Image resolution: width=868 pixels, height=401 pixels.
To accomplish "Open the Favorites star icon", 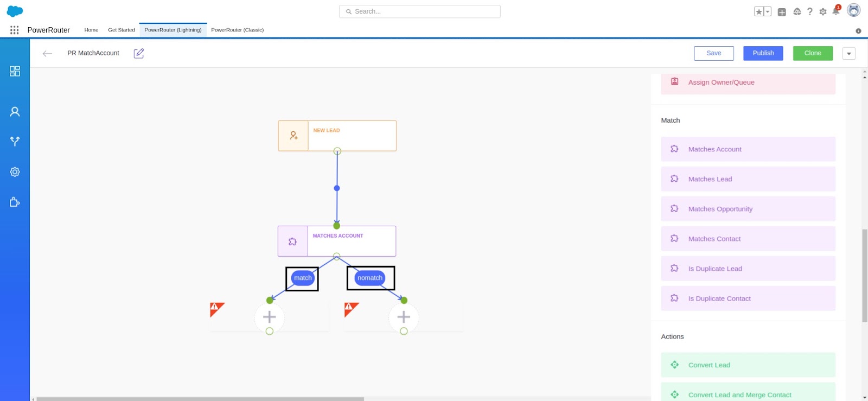I will [x=759, y=11].
